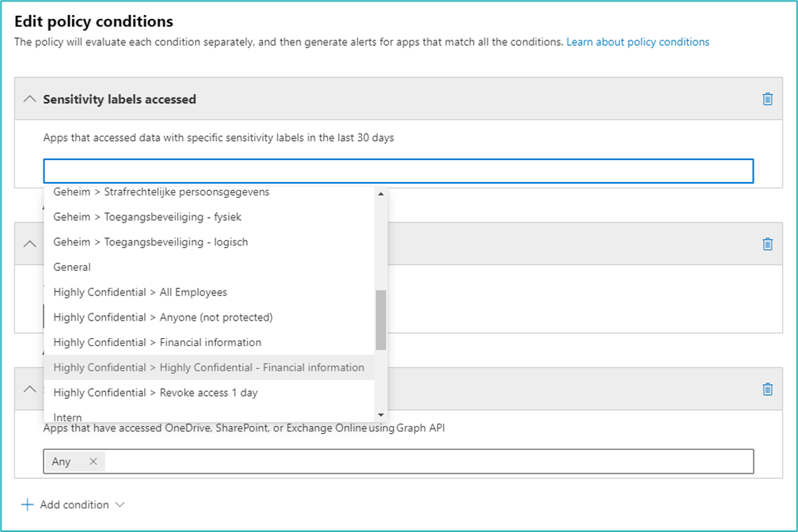Click the label list scrollbar thumb
This screenshot has height=532, width=798.
381,320
